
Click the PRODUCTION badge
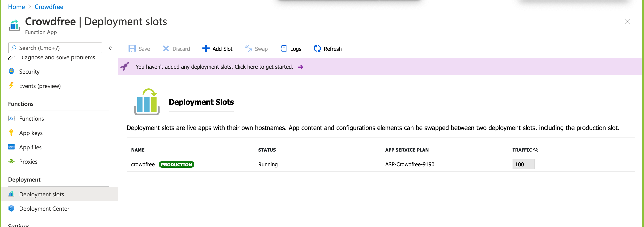[176, 165]
